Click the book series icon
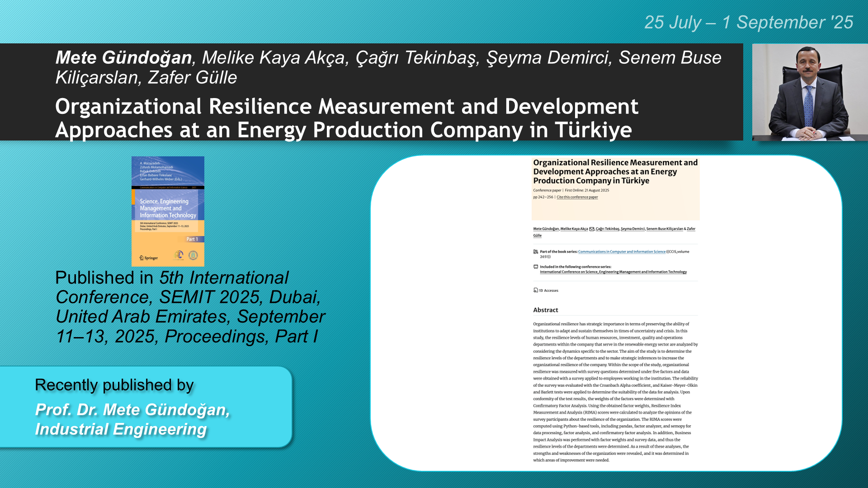 point(536,252)
